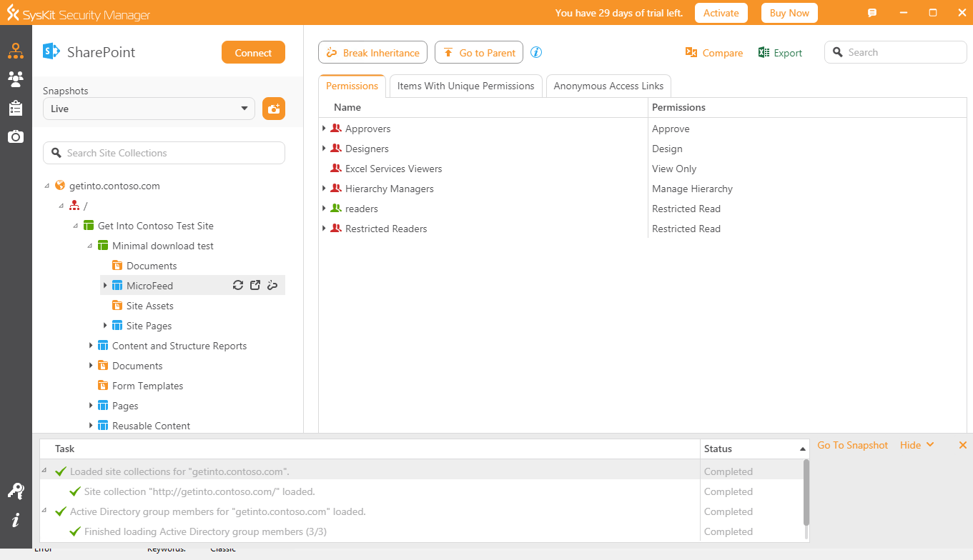Open the Items With Unique Permissions tab
This screenshot has height=560, width=973.
point(465,86)
